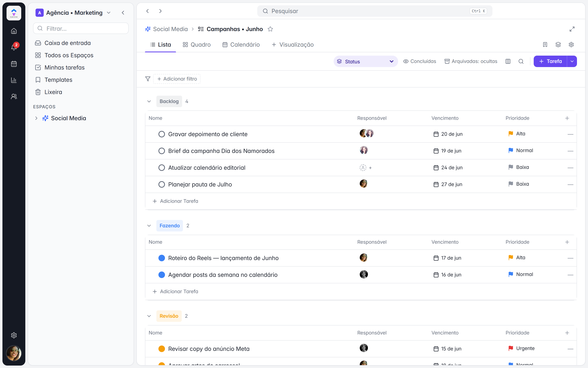Open settings gear at bottom of rail
Viewport: 588px width, 368px height.
point(14,335)
